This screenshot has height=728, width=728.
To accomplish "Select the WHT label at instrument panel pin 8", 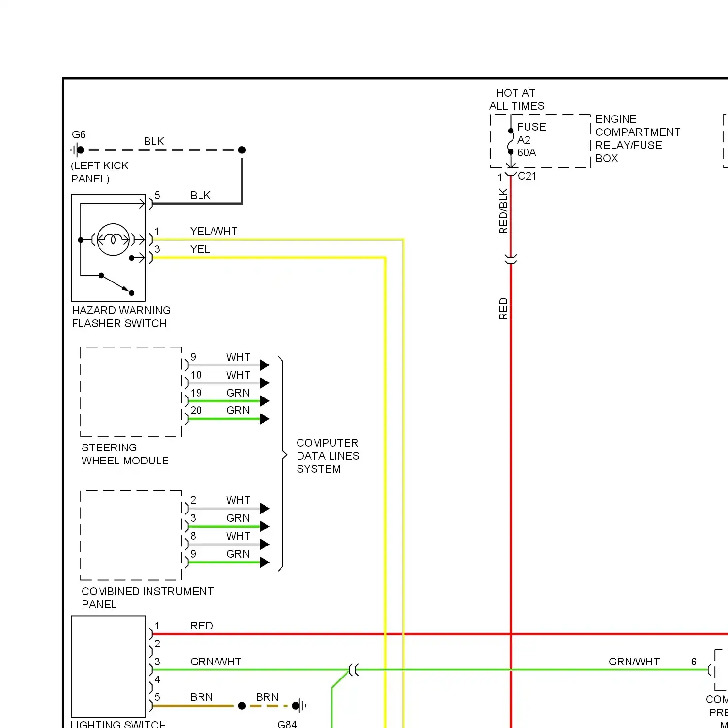I will pos(238,536).
